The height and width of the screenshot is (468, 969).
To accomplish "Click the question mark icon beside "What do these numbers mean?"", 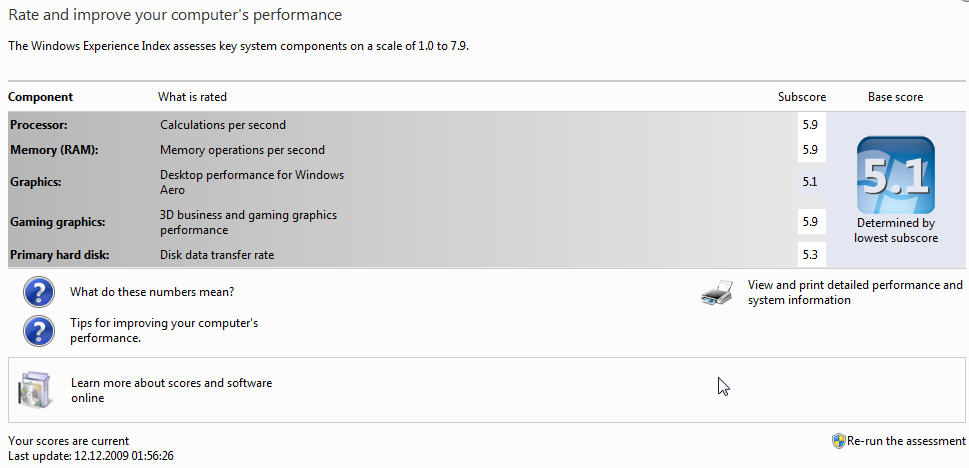I will click(x=38, y=292).
